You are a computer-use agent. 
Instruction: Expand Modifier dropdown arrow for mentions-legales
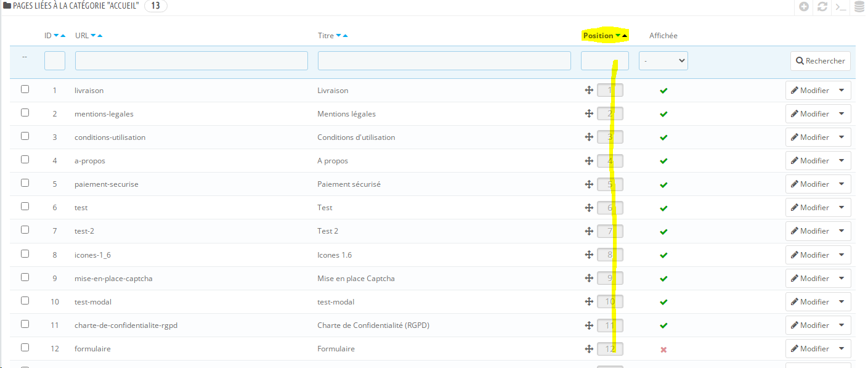(x=842, y=114)
